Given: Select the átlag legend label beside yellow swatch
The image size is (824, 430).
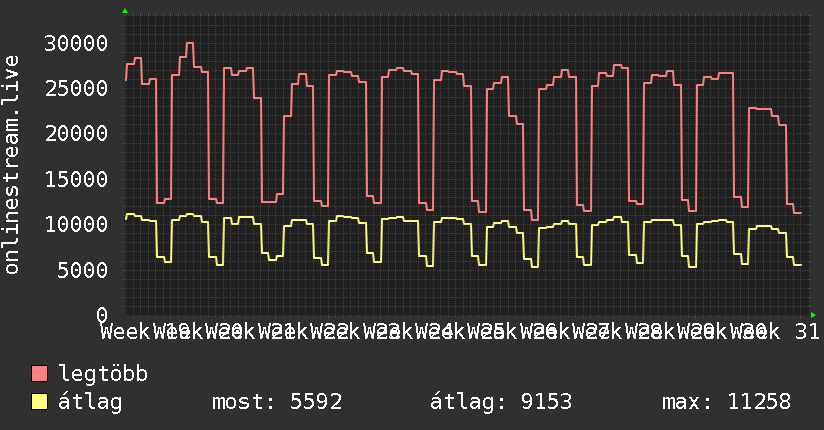Looking at the screenshot, I should 90,402.
